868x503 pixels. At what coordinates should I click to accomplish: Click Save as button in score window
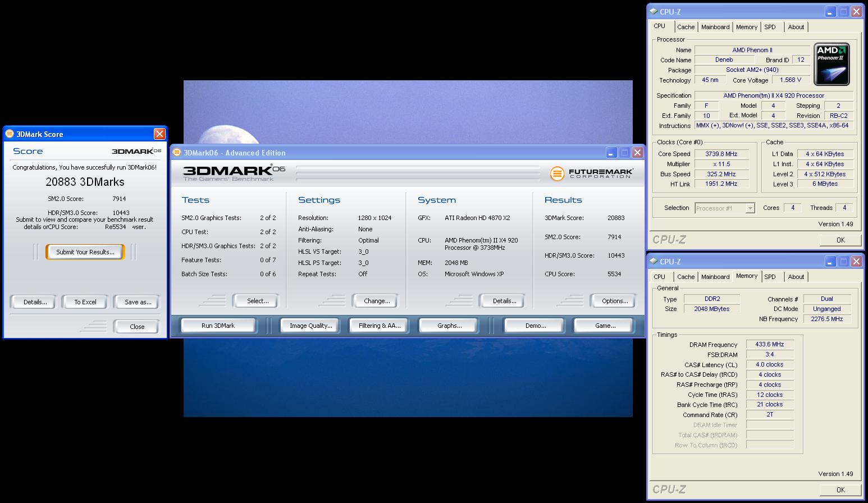[x=138, y=302]
